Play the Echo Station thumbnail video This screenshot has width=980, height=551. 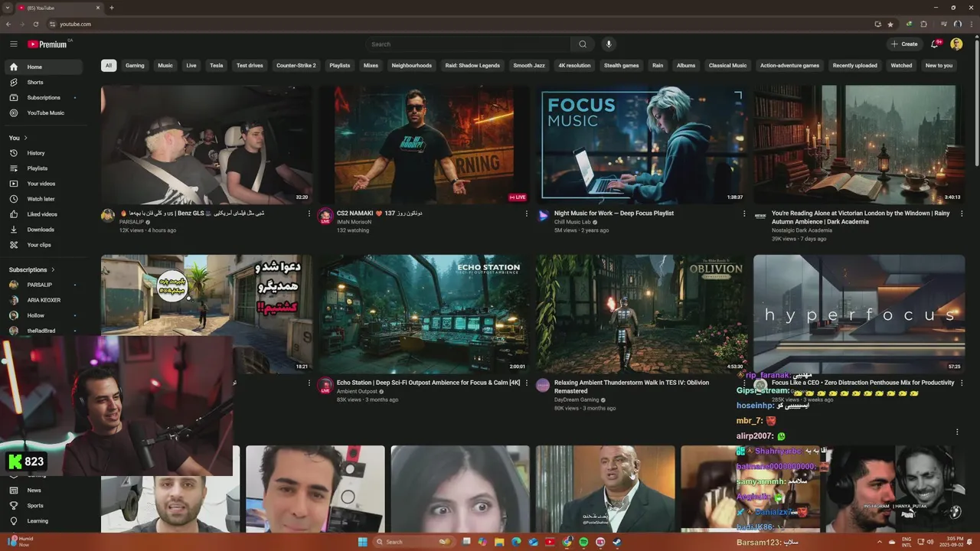[x=424, y=314]
